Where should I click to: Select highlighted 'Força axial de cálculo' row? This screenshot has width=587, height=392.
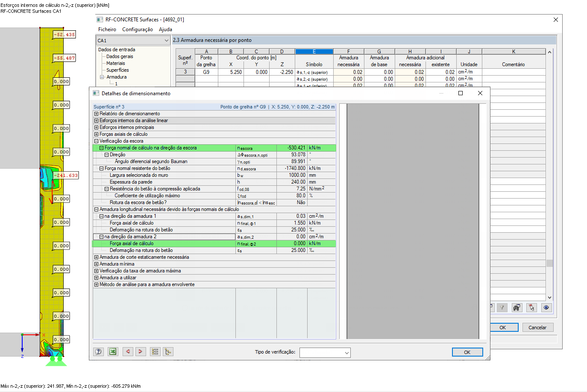214,244
